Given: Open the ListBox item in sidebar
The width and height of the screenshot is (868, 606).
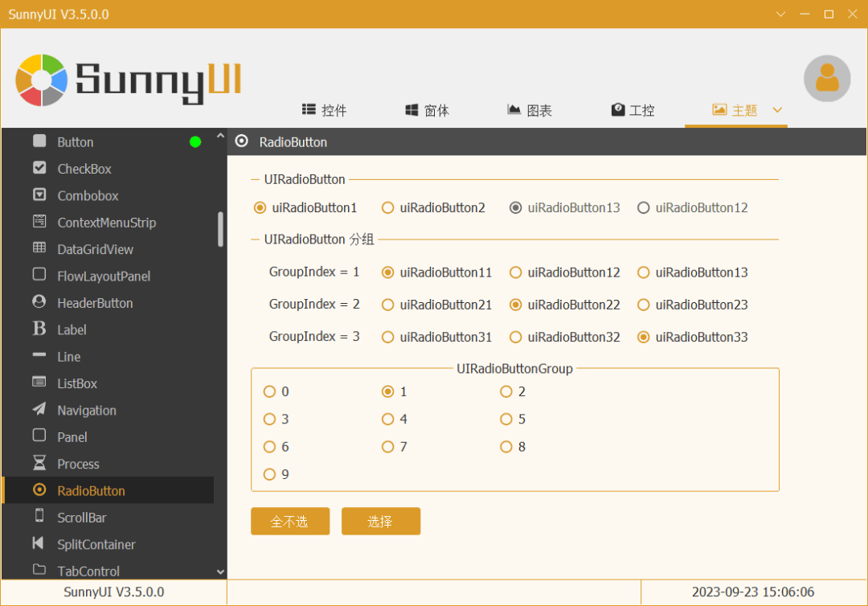Looking at the screenshot, I should pyautogui.click(x=77, y=383).
